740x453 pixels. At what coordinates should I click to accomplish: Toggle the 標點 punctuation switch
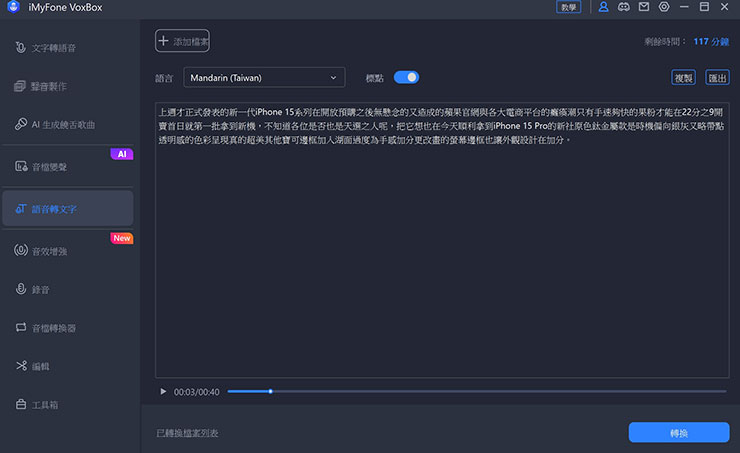pos(406,77)
